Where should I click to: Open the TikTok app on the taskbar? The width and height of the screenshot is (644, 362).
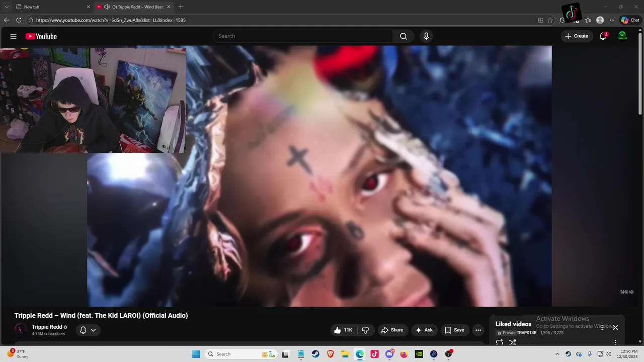click(x=374, y=354)
